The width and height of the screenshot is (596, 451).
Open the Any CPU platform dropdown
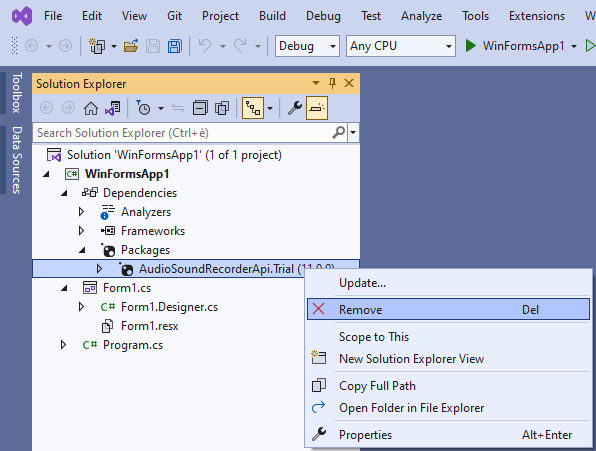tap(401, 46)
